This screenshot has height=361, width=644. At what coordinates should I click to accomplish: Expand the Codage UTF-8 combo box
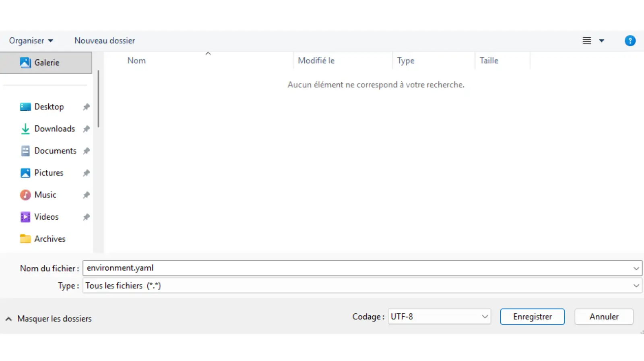(x=439, y=317)
